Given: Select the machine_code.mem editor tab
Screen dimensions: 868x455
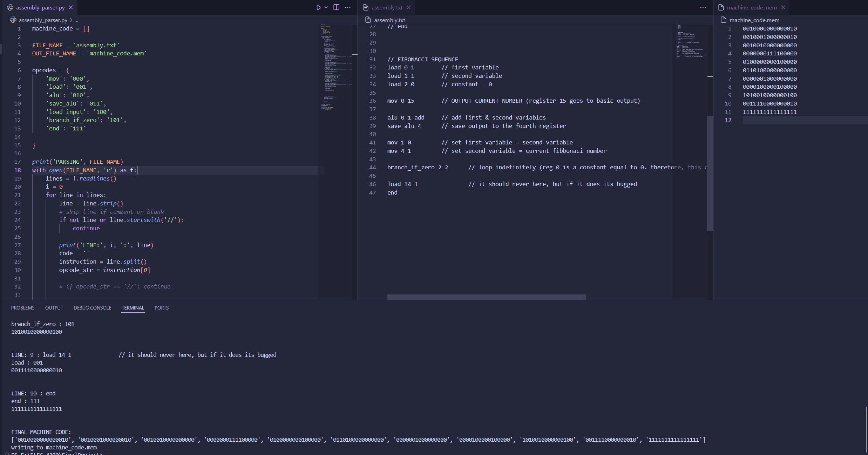Looking at the screenshot, I should tap(752, 7).
